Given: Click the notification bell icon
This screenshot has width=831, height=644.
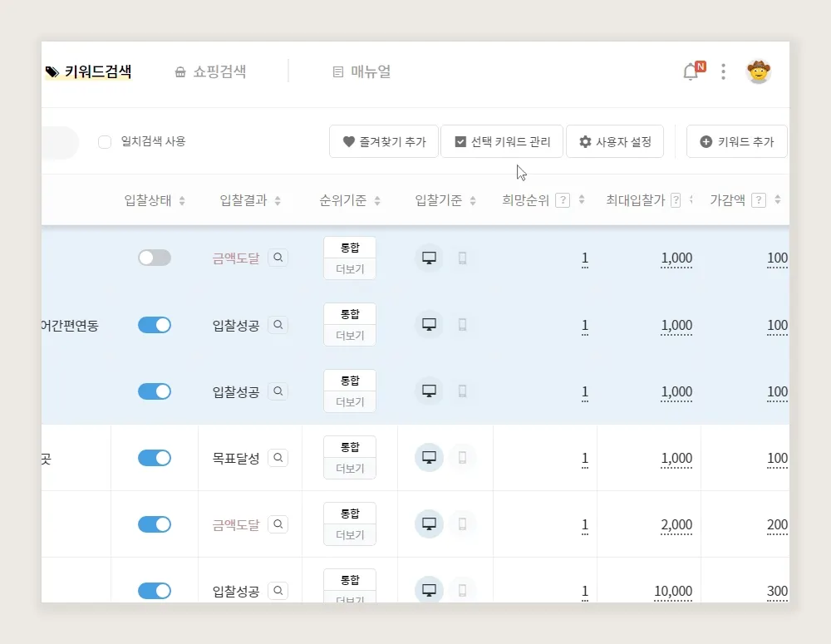Looking at the screenshot, I should coord(691,72).
